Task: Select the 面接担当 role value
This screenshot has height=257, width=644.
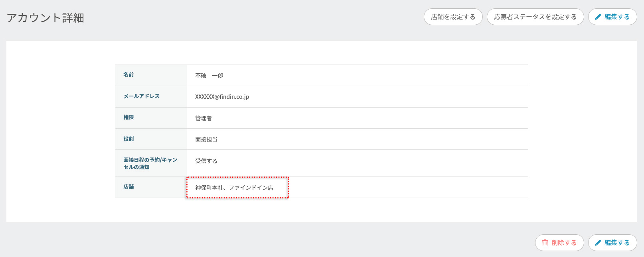Action: (x=206, y=139)
